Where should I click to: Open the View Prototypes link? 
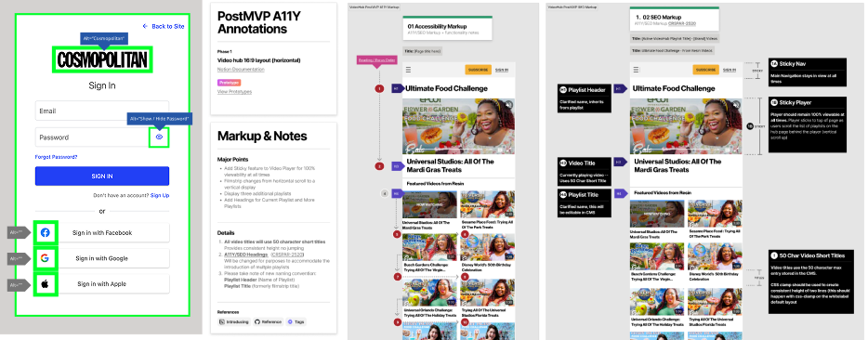235,91
